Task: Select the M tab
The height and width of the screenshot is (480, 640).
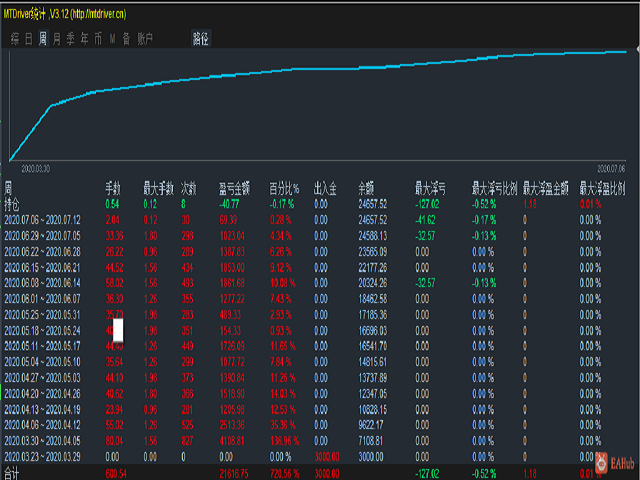Action: 112,39
